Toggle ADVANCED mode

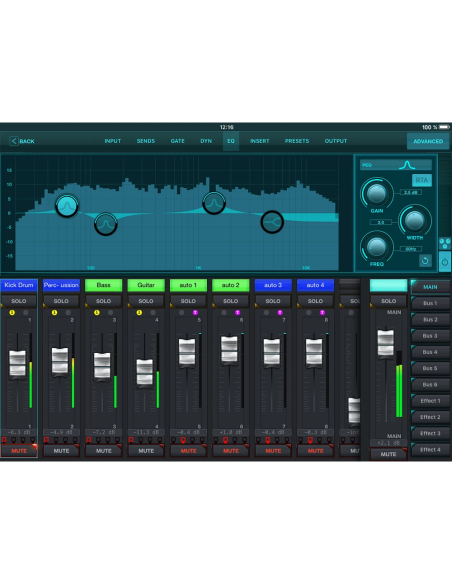tap(428, 141)
